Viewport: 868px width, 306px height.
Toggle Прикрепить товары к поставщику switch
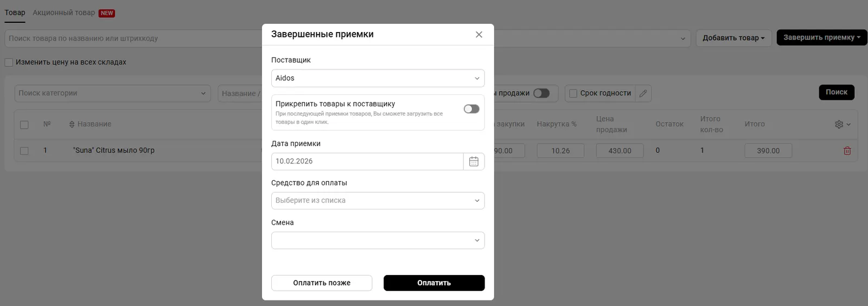471,109
